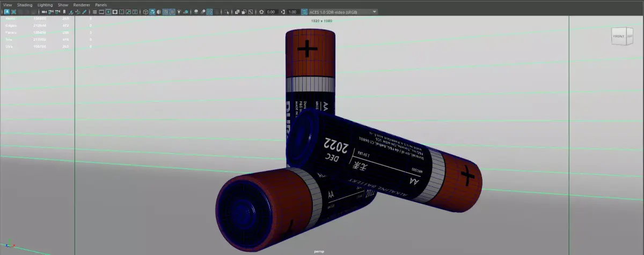Toggle Shadows icon
Viewport: 644px width, 255px height.
coord(186,12)
